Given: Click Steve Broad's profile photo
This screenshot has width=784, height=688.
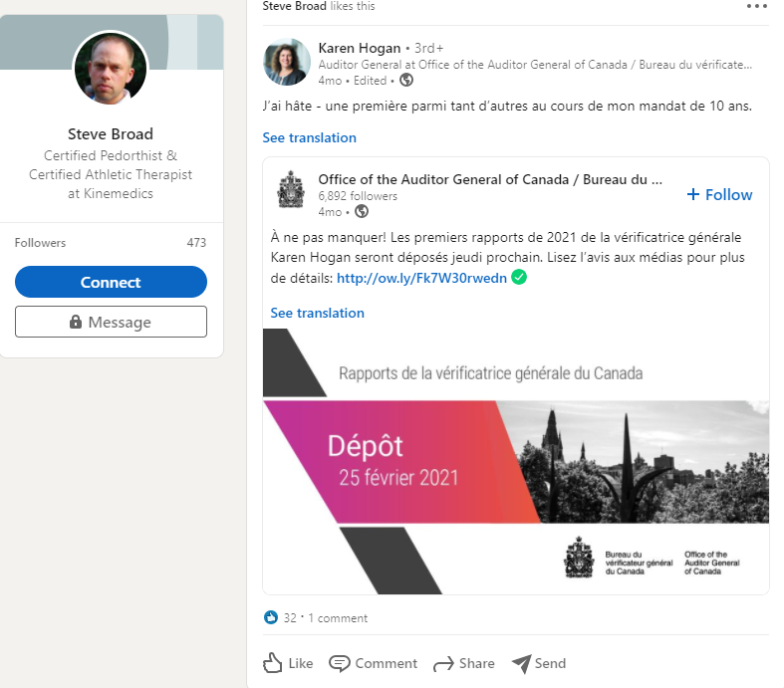Looking at the screenshot, I should (x=111, y=68).
